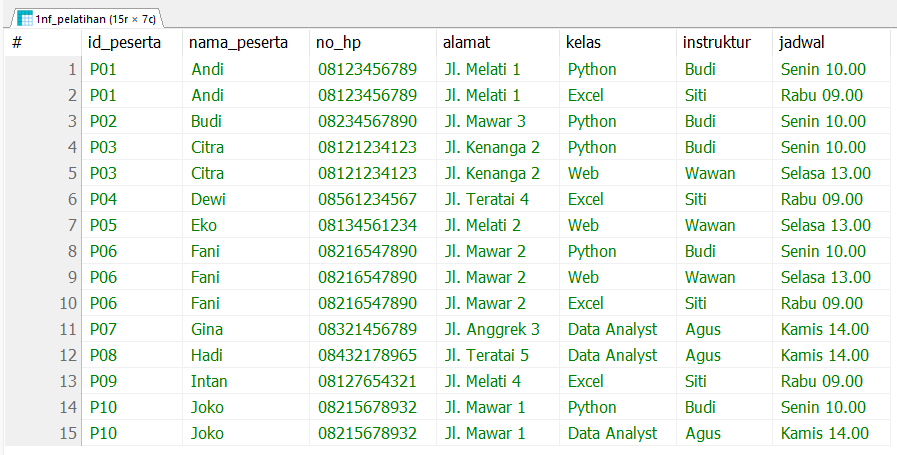
Task: Click the # row-number column header
Action: pyautogui.click(x=43, y=42)
